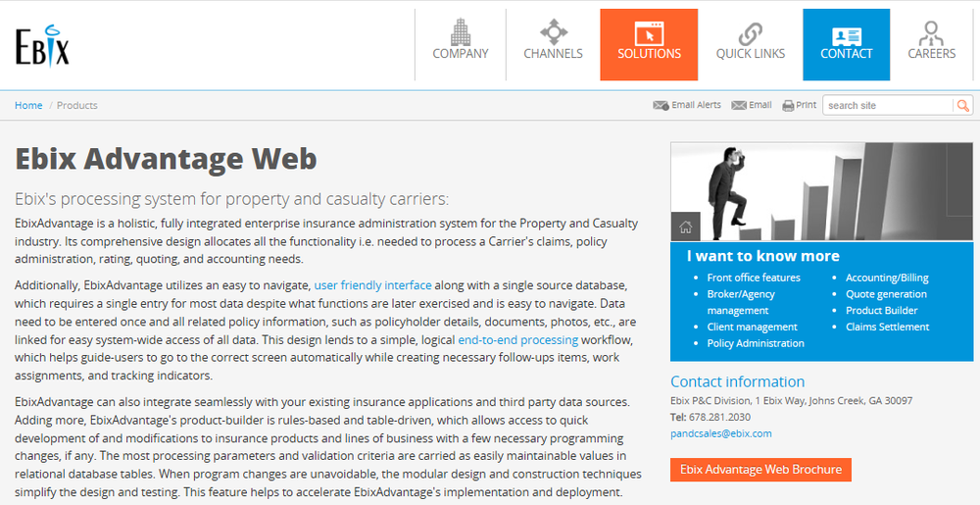The height and width of the screenshot is (505, 980).
Task: Click the property and casualty carriers subheading
Action: tap(232, 199)
